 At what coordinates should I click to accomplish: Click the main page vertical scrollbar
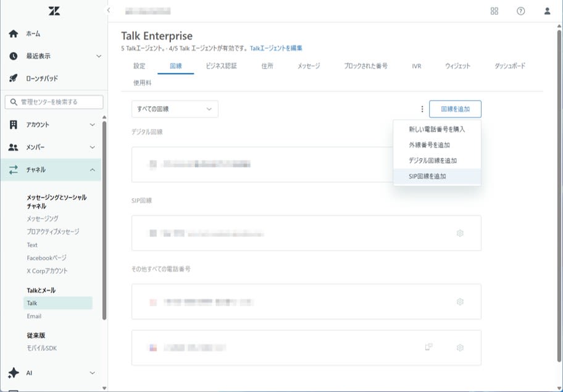tap(559, 196)
